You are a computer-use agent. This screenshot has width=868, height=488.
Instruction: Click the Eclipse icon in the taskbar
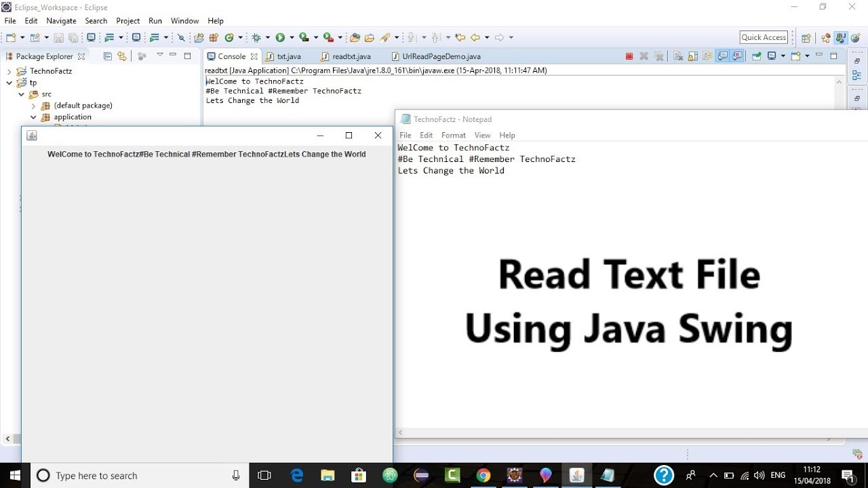click(x=421, y=475)
